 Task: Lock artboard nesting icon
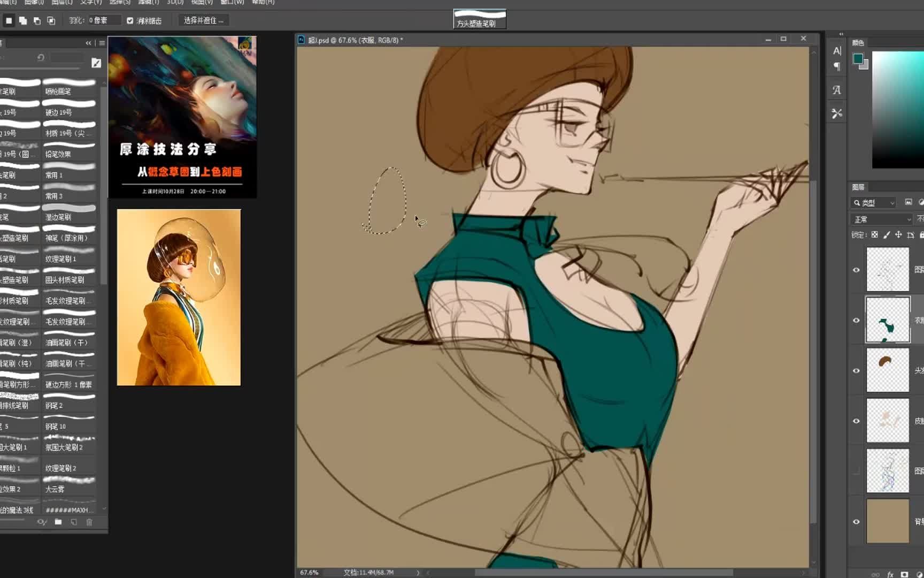[910, 234]
